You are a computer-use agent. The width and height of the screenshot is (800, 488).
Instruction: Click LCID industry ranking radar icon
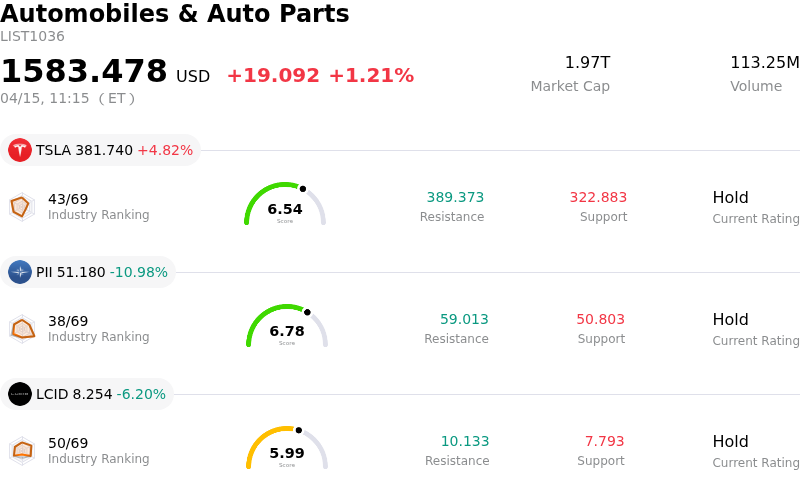(21, 450)
